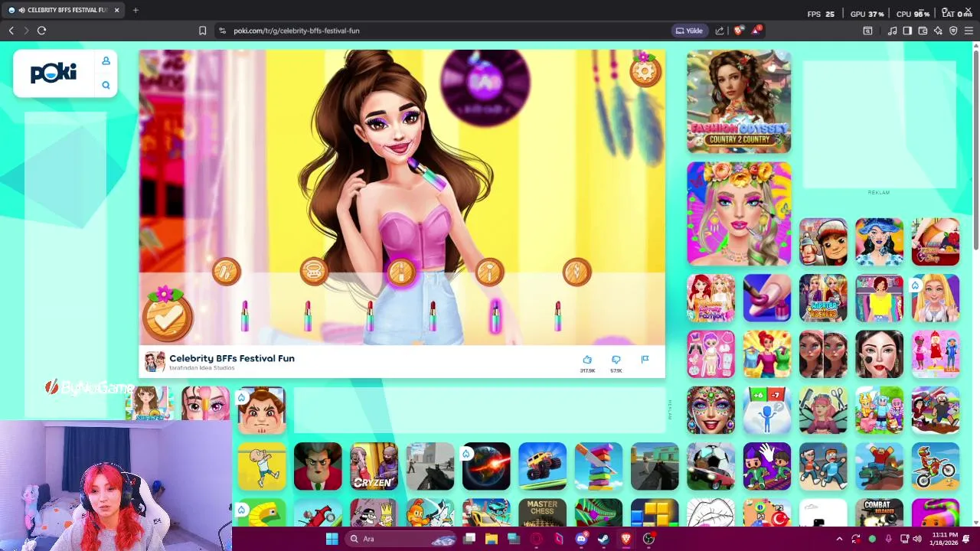Image resolution: width=980 pixels, height=551 pixels.
Task: Select the feather category icon
Action: pyautogui.click(x=577, y=272)
